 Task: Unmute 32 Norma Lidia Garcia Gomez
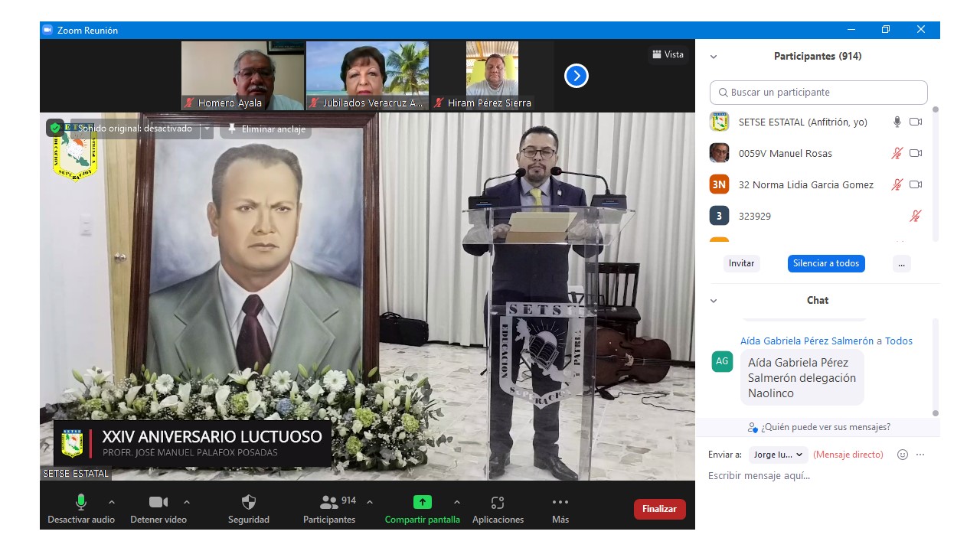[x=897, y=184]
